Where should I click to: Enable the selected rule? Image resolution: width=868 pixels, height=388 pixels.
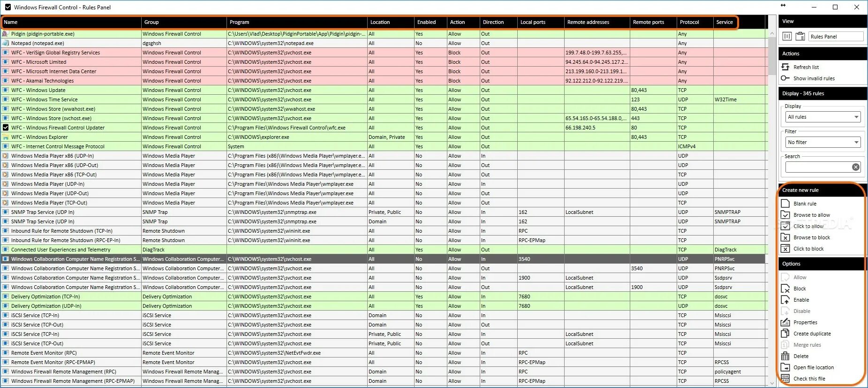pyautogui.click(x=801, y=300)
